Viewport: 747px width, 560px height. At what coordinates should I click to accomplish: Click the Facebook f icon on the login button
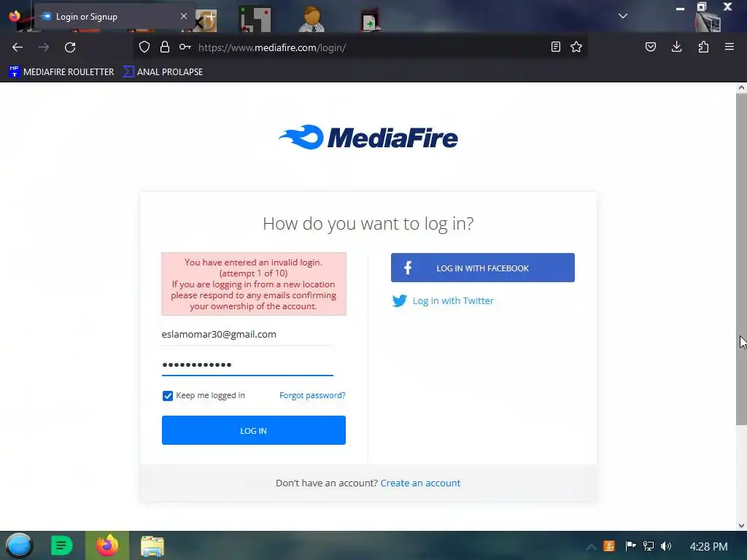[x=408, y=268]
